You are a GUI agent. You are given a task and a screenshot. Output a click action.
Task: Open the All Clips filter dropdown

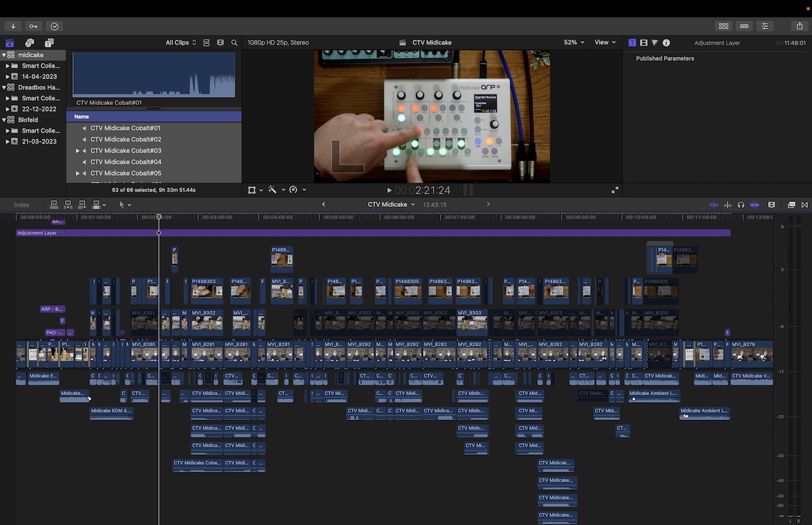point(181,43)
